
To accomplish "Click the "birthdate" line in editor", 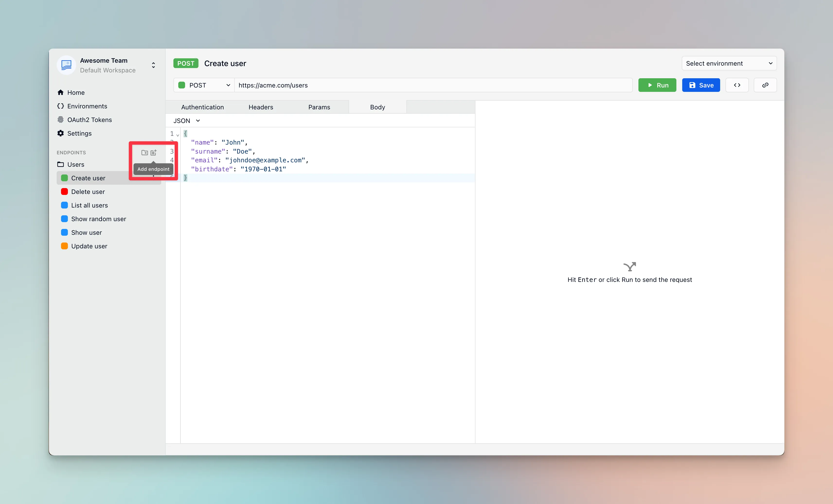I will click(238, 169).
